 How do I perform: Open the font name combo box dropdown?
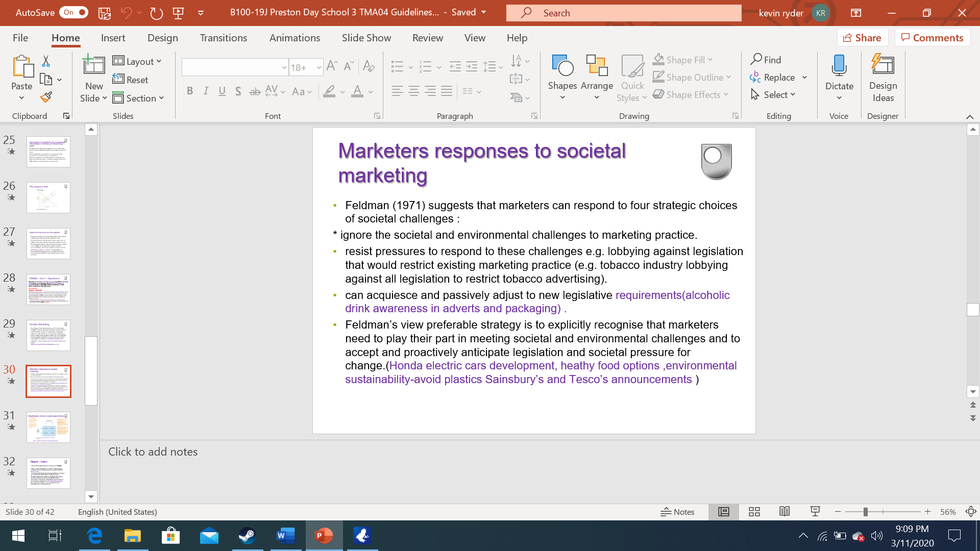(x=284, y=67)
